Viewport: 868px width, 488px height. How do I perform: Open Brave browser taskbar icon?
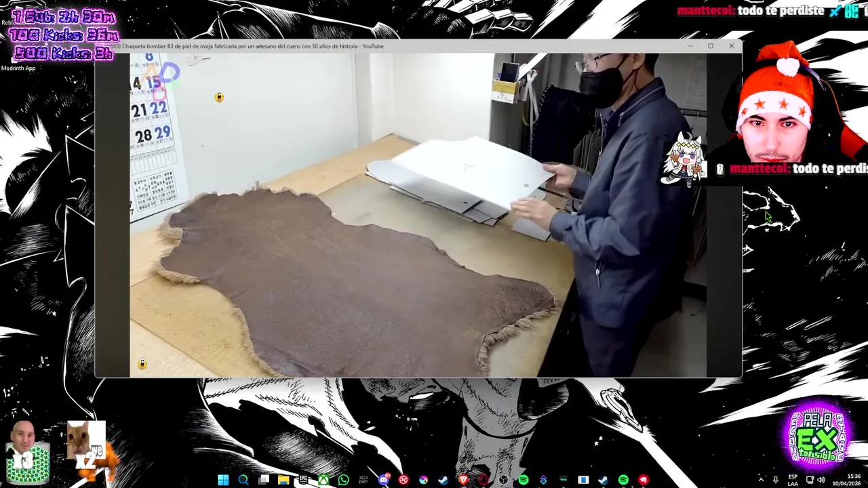(x=462, y=480)
